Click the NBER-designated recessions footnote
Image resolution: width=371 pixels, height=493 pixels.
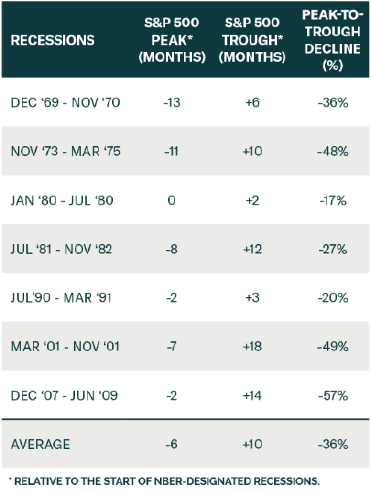coord(164,481)
